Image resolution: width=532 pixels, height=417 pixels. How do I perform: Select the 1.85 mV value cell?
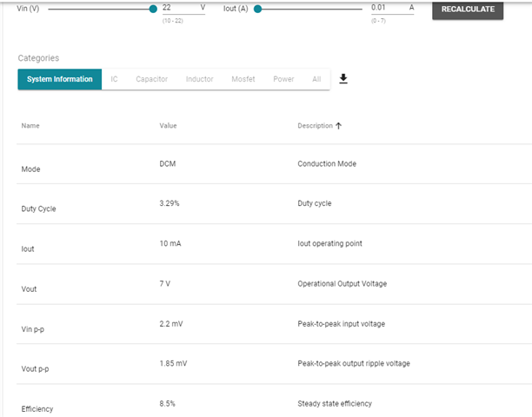click(x=173, y=363)
